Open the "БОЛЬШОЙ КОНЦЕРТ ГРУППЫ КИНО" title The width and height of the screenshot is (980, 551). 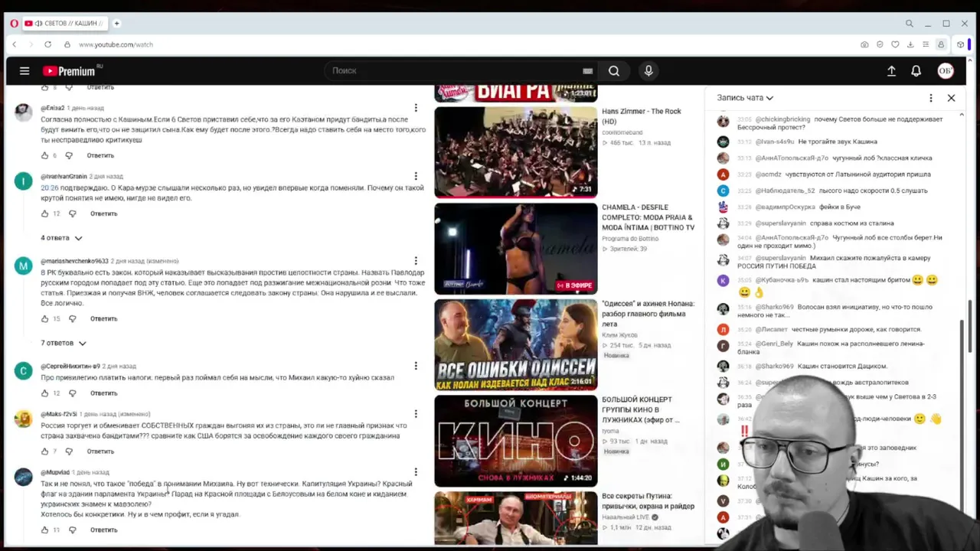coord(641,409)
